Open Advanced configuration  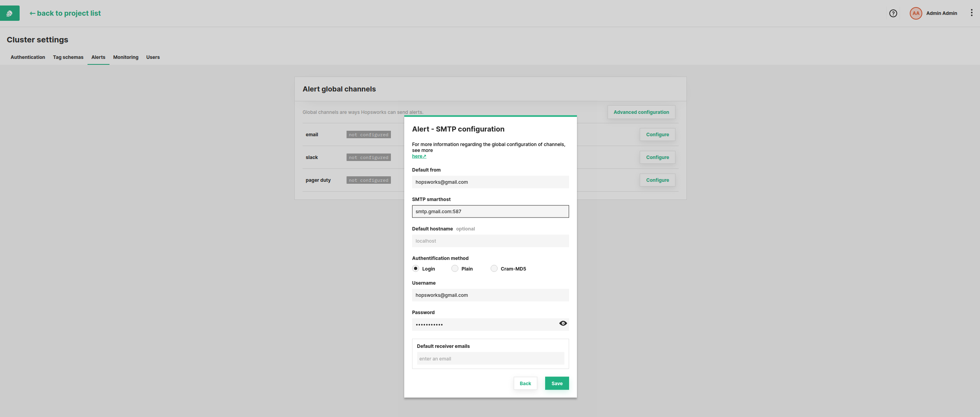(x=641, y=112)
